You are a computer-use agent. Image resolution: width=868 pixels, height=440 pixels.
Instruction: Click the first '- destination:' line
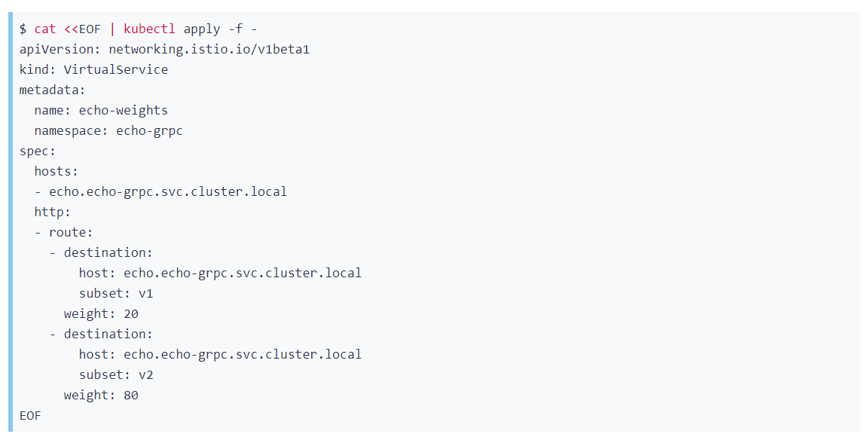coord(101,252)
